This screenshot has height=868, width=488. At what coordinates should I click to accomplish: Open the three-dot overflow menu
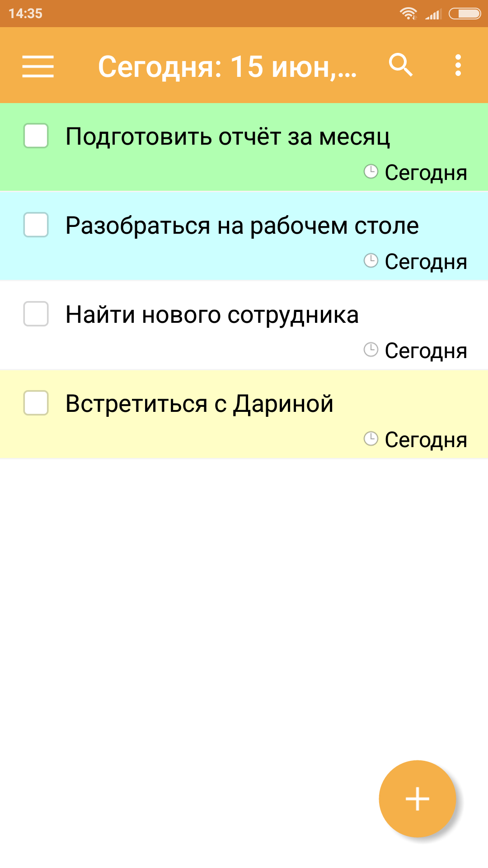pyautogui.click(x=458, y=66)
